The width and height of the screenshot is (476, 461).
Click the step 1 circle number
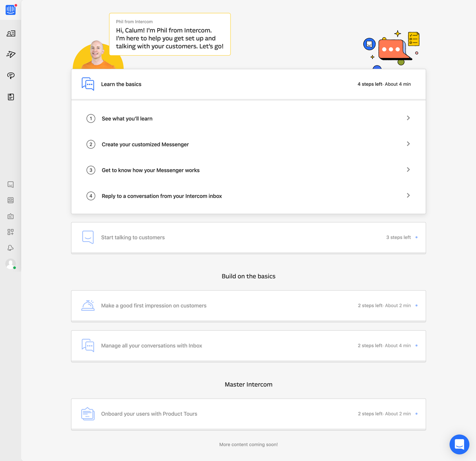tap(91, 118)
